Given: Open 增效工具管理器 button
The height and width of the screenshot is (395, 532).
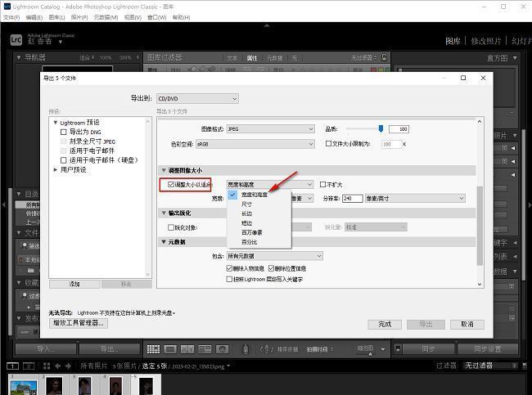Looking at the screenshot, I should [x=79, y=323].
